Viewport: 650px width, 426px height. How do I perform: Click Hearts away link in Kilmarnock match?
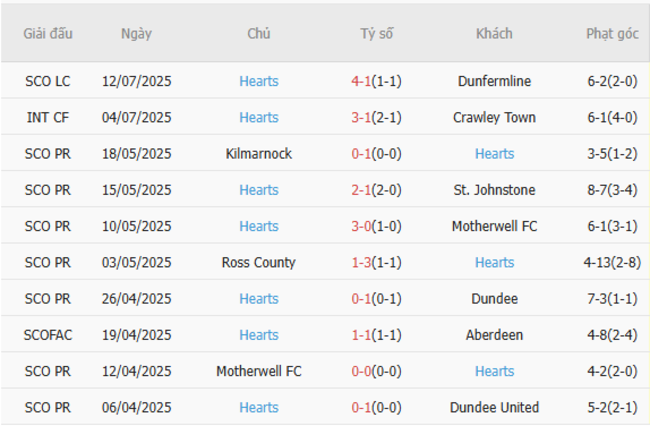[x=494, y=154]
